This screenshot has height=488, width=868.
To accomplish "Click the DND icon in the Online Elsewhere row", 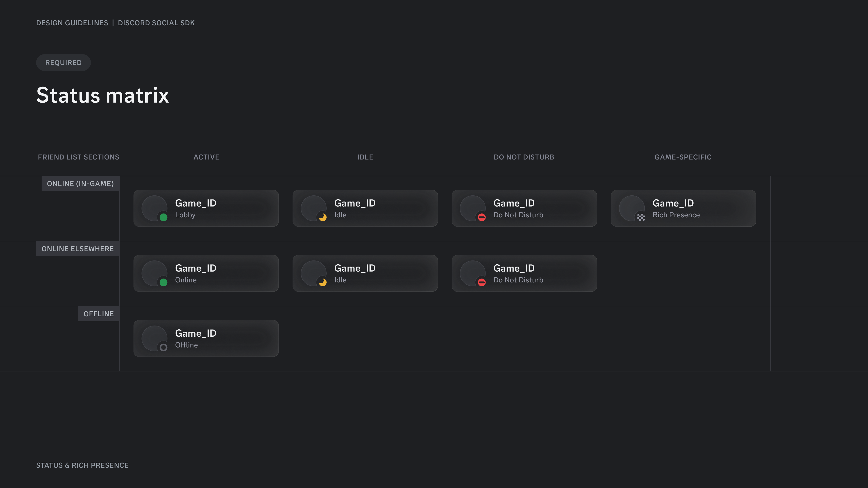I will pos(482,283).
